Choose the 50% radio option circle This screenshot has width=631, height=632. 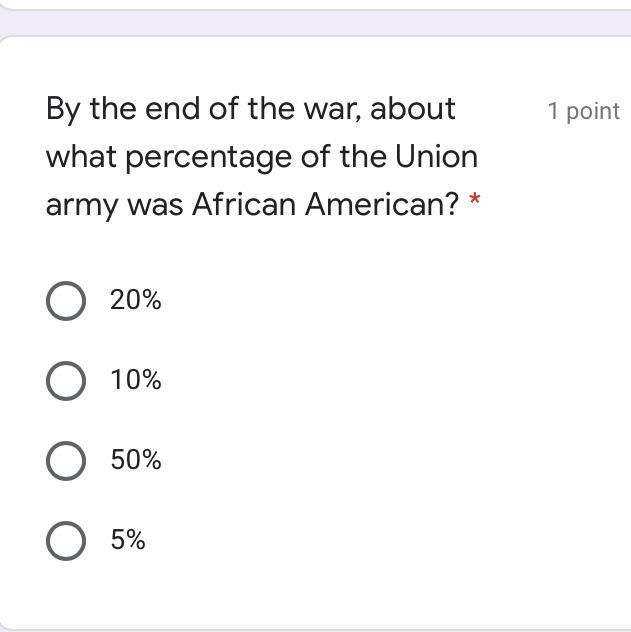point(66,460)
